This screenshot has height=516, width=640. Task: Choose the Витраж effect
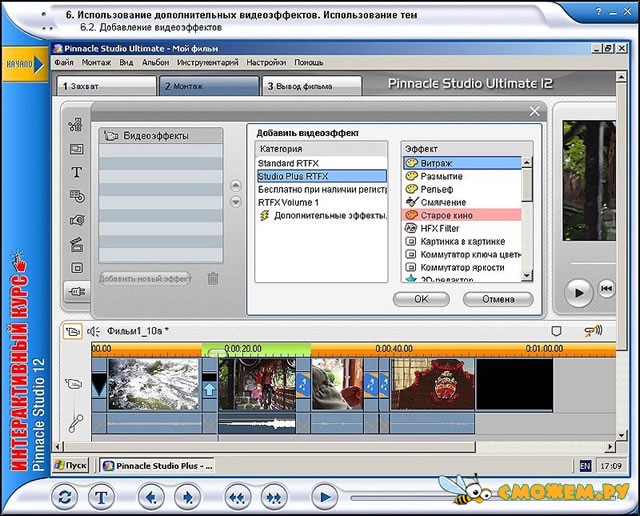pos(462,163)
